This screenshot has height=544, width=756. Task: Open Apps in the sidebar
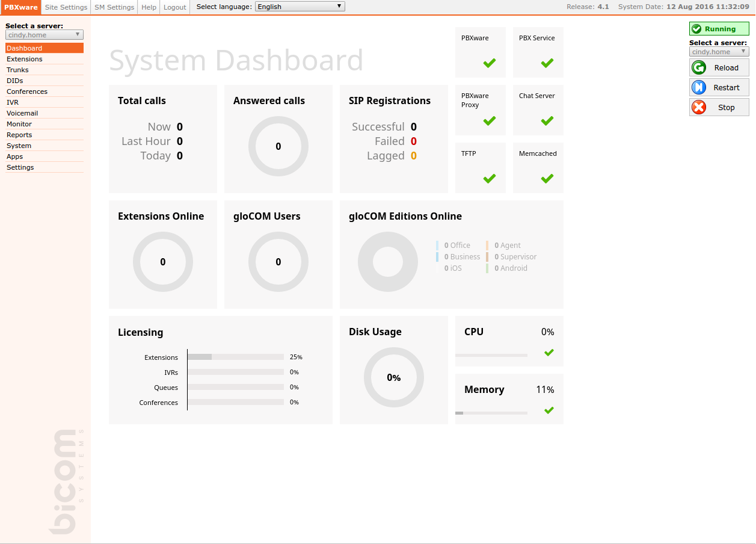(x=45, y=156)
